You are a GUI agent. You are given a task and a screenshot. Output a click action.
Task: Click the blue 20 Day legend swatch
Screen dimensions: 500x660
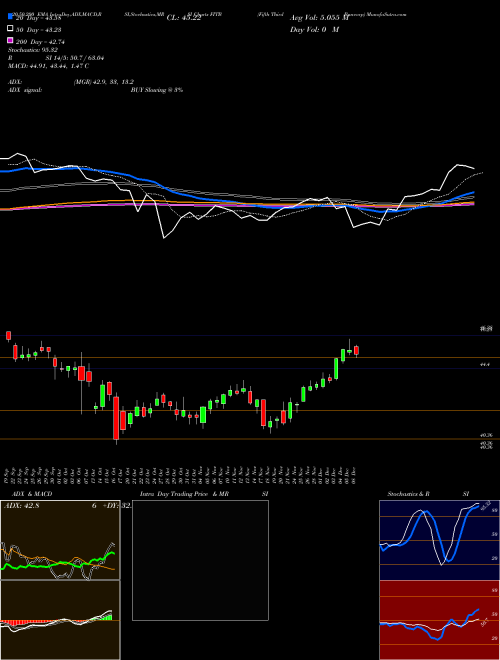pyautogui.click(x=10, y=16)
